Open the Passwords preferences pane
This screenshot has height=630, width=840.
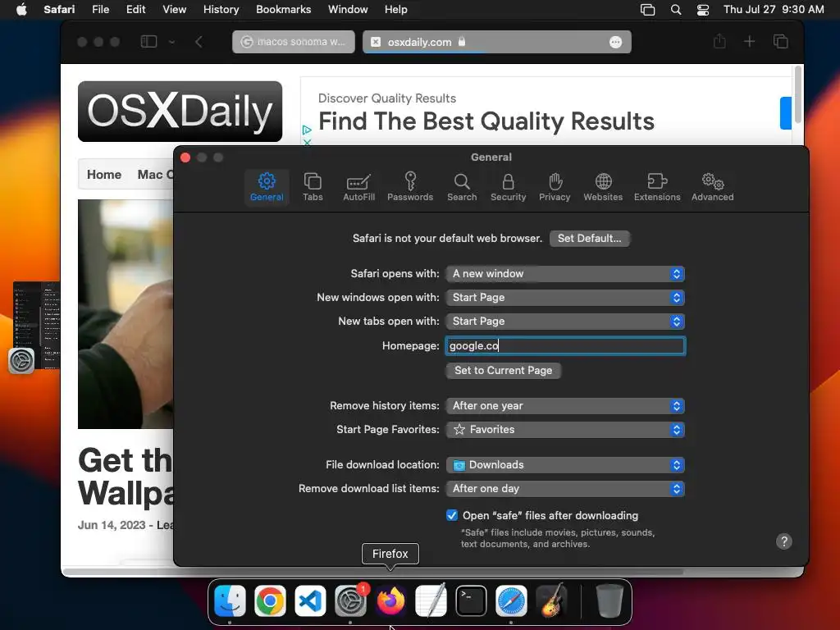click(410, 187)
